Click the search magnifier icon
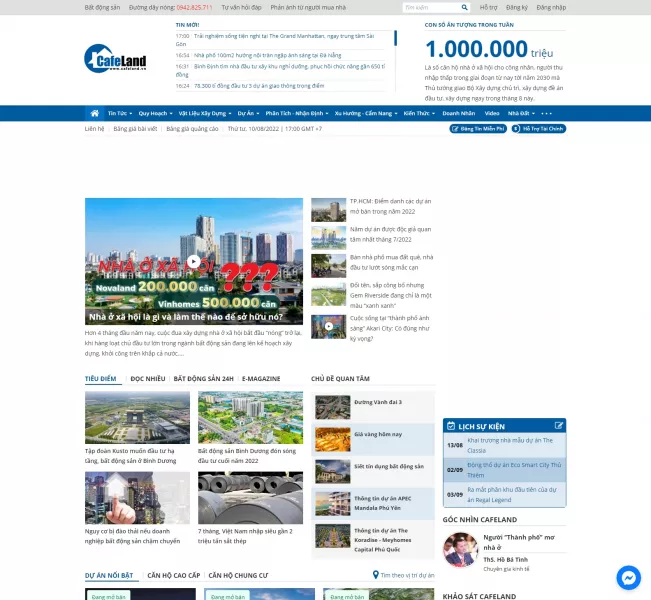 pyautogui.click(x=465, y=7)
